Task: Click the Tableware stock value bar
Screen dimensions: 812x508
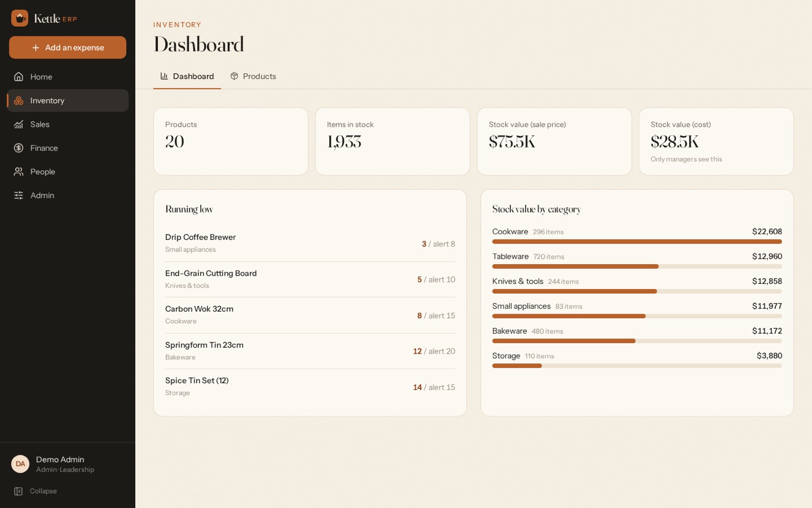Action: pos(637,266)
